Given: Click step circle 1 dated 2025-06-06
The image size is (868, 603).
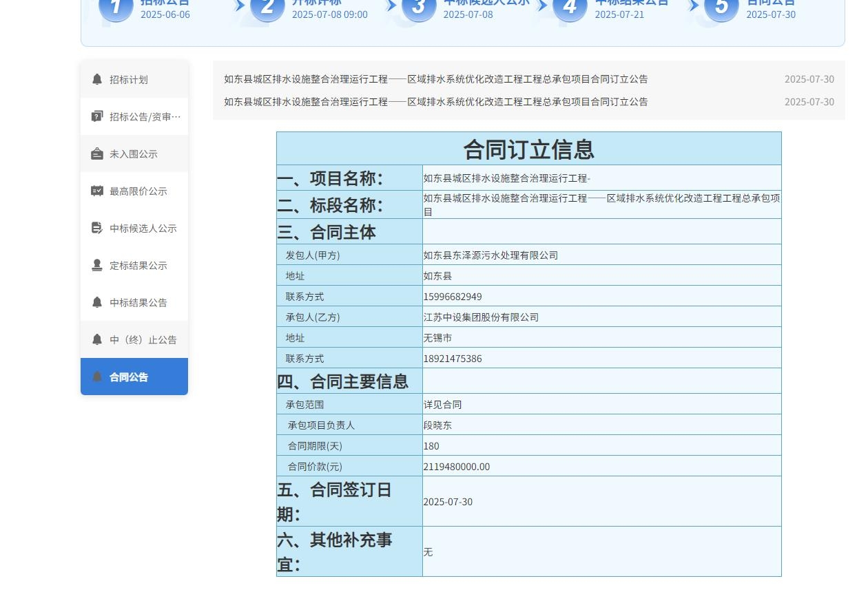Looking at the screenshot, I should pos(116,7).
